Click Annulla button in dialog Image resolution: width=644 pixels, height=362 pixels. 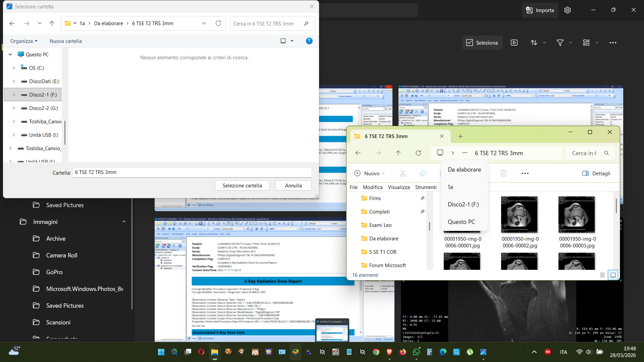coord(293,186)
